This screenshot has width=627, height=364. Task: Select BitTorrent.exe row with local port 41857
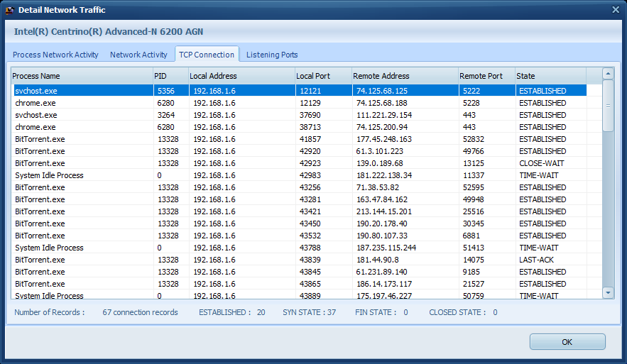pos(300,139)
